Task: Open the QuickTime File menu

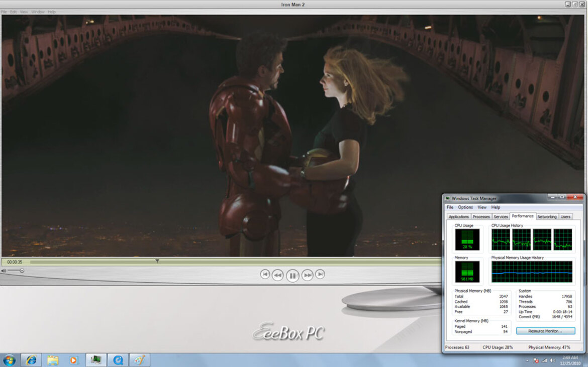Action: 4,12
